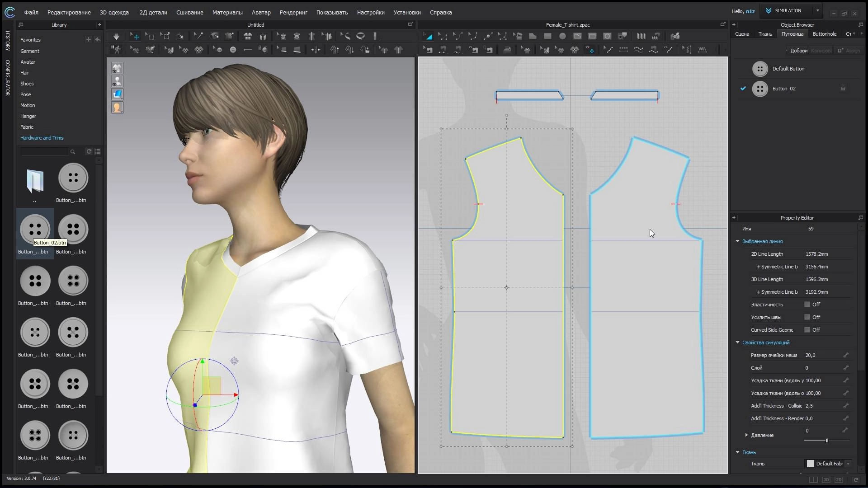This screenshot has height=488, width=868.
Task: Switch to the Ткань tab
Action: [x=765, y=34]
